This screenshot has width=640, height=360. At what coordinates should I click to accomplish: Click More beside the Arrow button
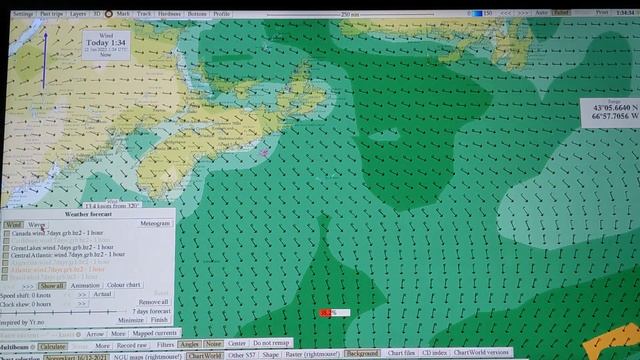[x=118, y=333]
